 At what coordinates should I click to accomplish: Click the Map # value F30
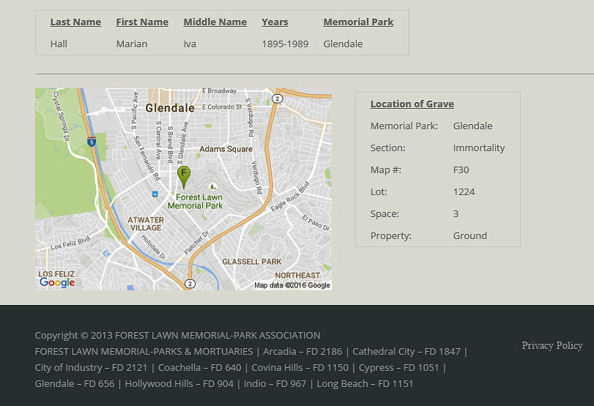click(x=461, y=170)
